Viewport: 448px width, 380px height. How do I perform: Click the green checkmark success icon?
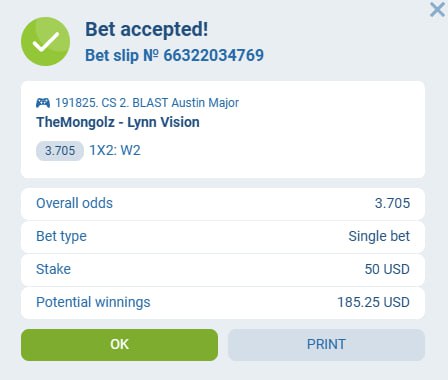pyautogui.click(x=46, y=42)
